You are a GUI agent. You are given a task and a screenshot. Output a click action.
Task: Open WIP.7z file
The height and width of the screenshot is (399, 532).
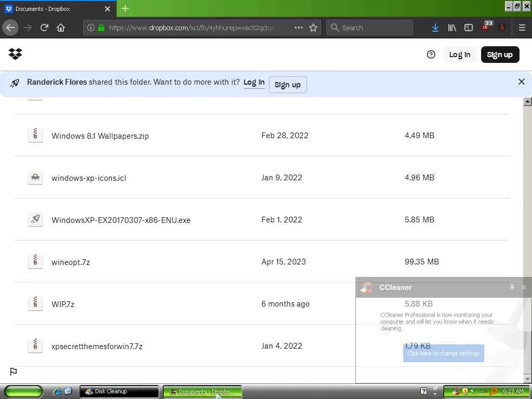63,304
